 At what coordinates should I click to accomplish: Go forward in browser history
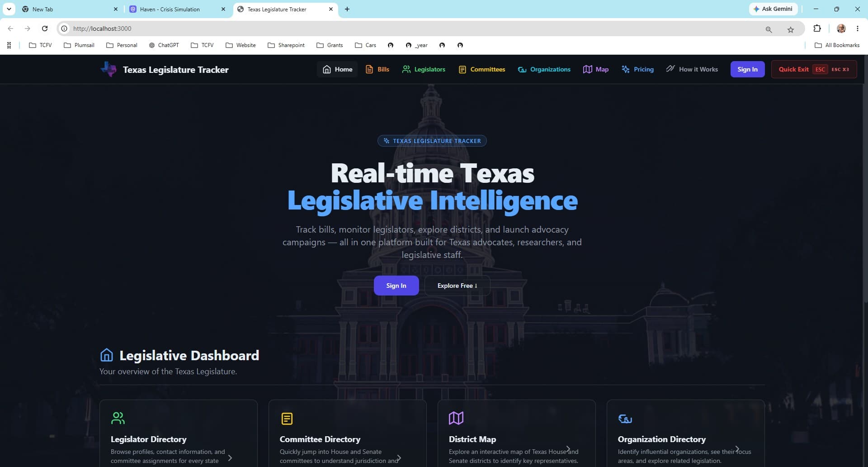[x=28, y=29]
